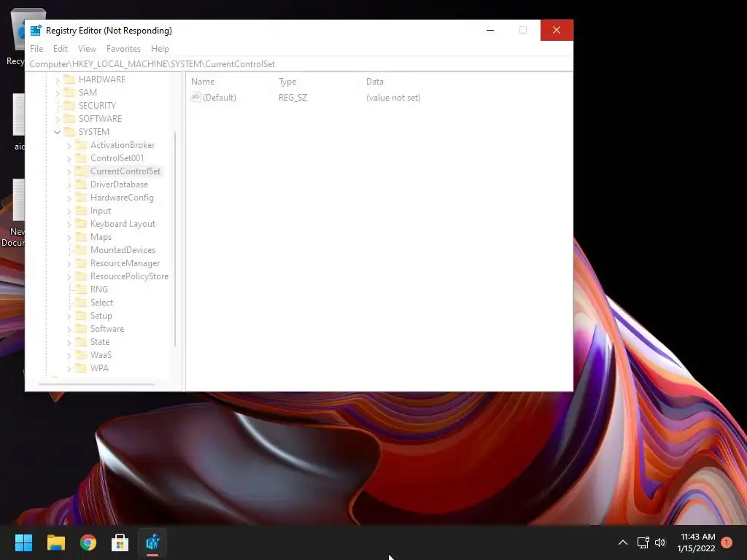The width and height of the screenshot is (747, 560).
Task: Click the Keyboard Layout folder icon
Action: click(82, 223)
